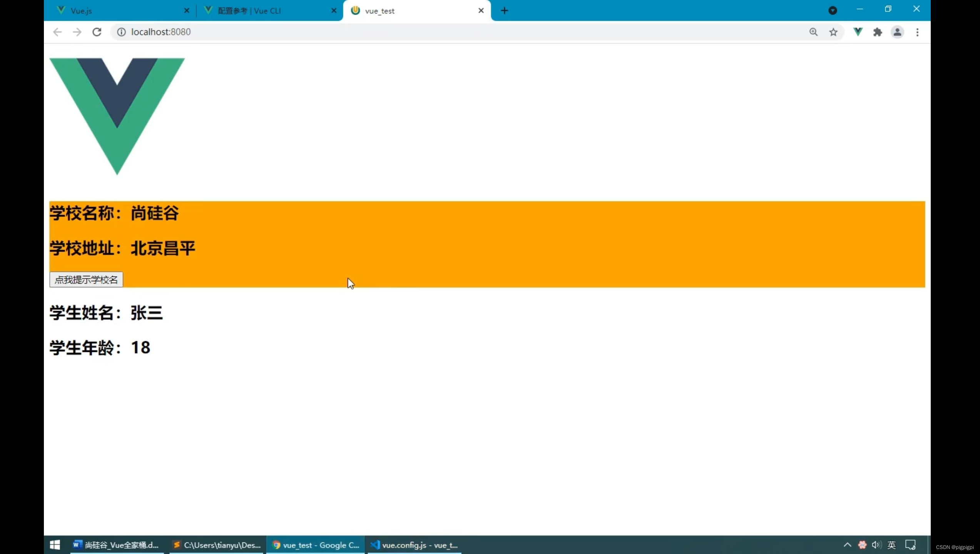
Task: Open Chrome's three-dot menu
Action: [918, 32]
